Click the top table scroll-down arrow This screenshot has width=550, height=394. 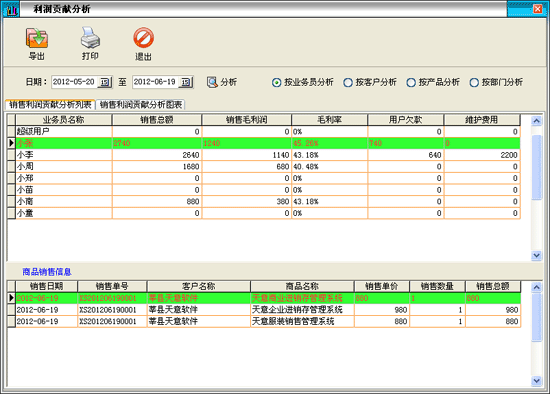coord(536,255)
